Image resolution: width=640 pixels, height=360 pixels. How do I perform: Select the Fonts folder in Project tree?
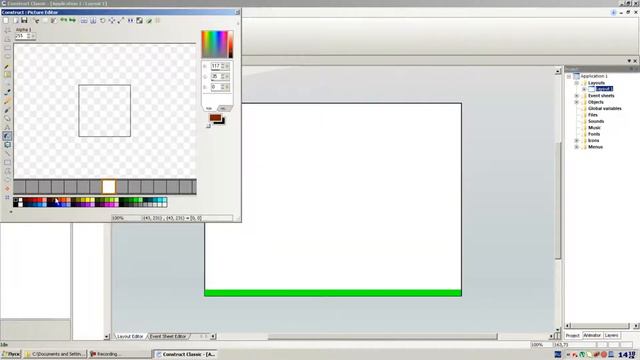[594, 134]
